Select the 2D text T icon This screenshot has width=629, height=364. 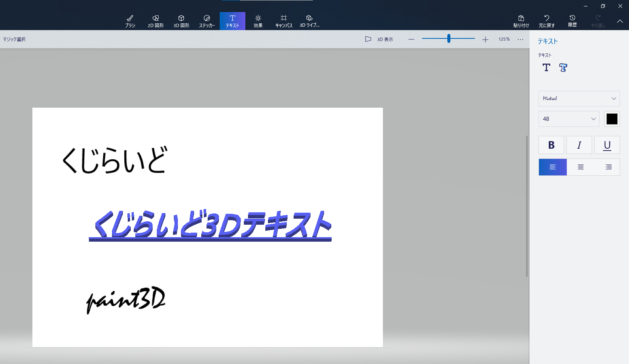point(546,67)
